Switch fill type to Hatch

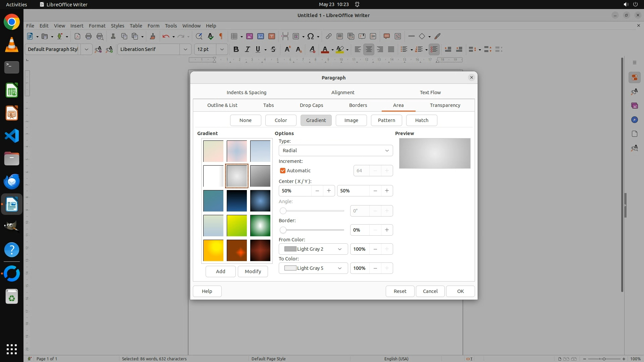point(421,120)
